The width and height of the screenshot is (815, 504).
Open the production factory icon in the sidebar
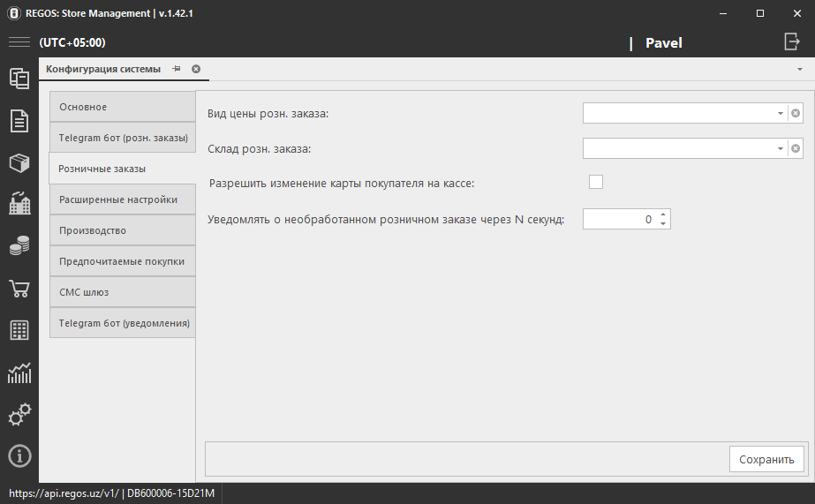(19, 204)
